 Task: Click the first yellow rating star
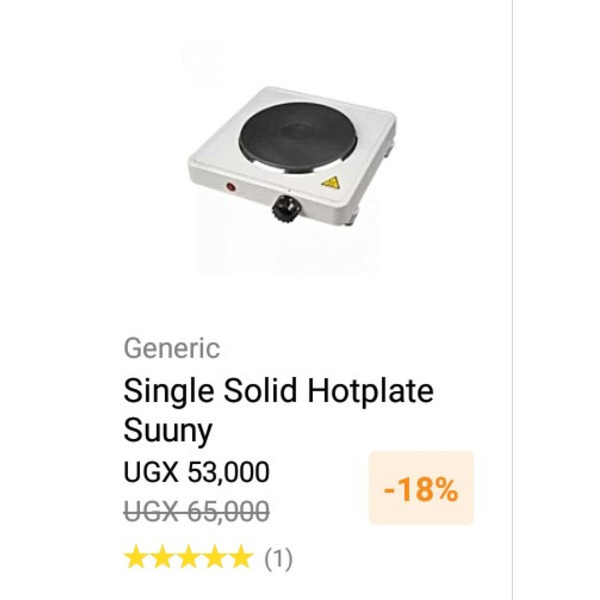[135, 557]
